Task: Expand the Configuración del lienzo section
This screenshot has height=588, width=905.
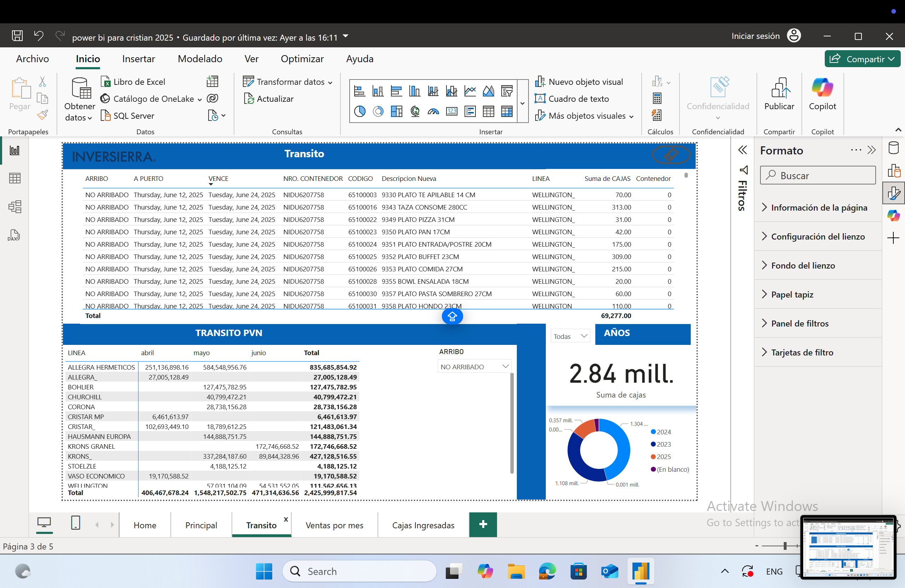Action: 818,236
